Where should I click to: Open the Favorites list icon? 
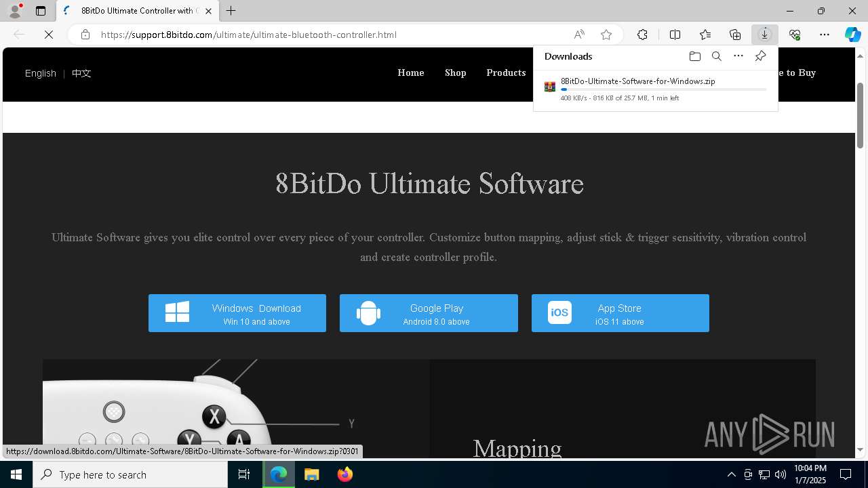pyautogui.click(x=705, y=35)
